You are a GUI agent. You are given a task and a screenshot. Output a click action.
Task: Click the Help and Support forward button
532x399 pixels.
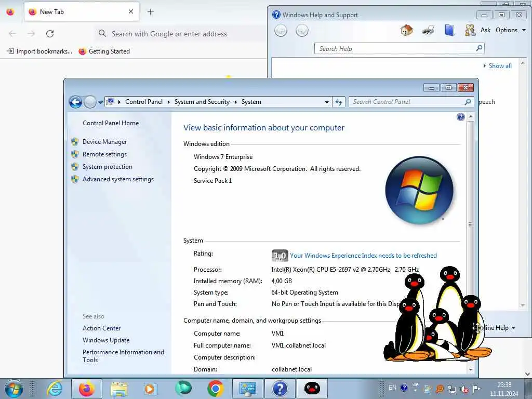point(302,31)
